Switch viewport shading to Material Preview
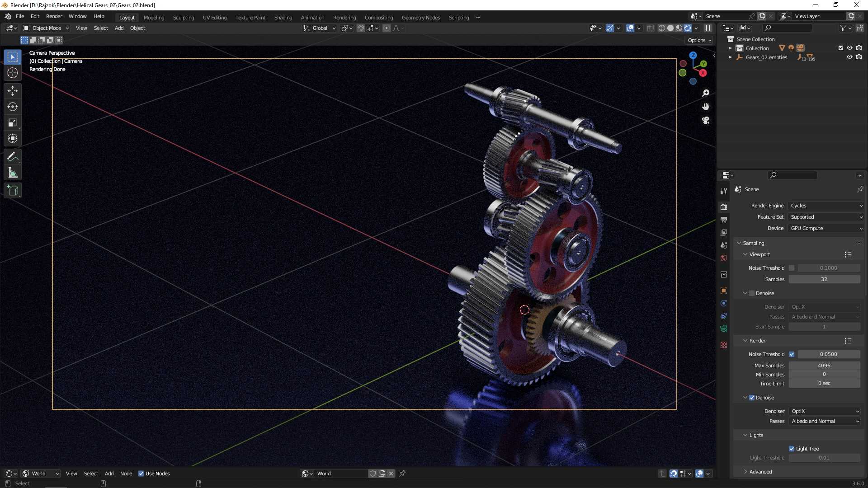 coord(679,28)
